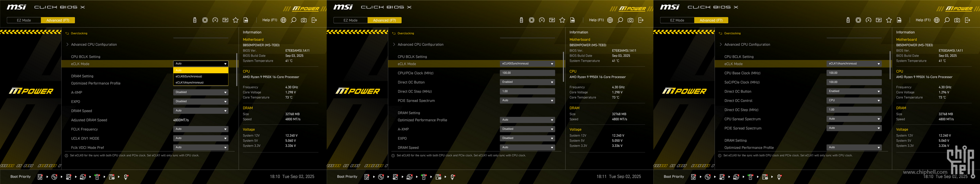Click Adjusted DRAM Speed value 4800MT/s
980x184 pixels.
181,120
